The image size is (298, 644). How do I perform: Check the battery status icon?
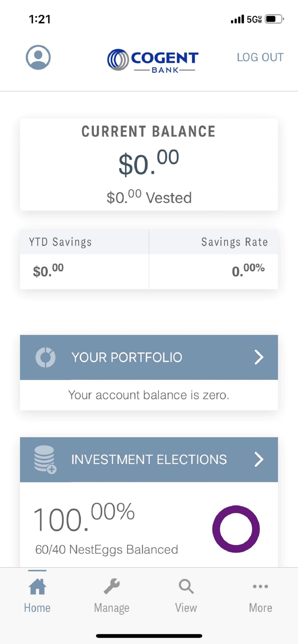(274, 19)
